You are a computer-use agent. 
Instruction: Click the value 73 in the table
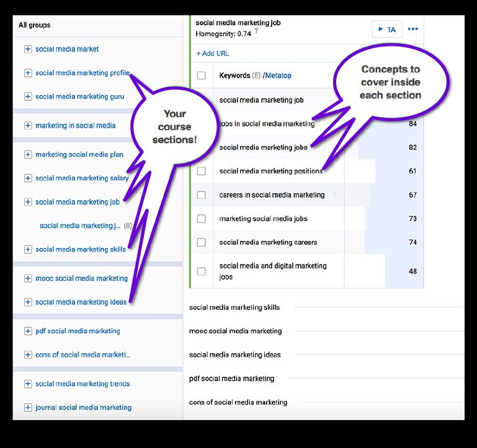[412, 219]
